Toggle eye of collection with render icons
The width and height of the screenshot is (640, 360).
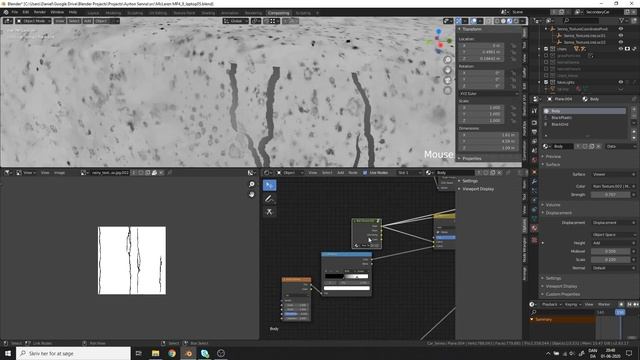[x=621, y=49]
